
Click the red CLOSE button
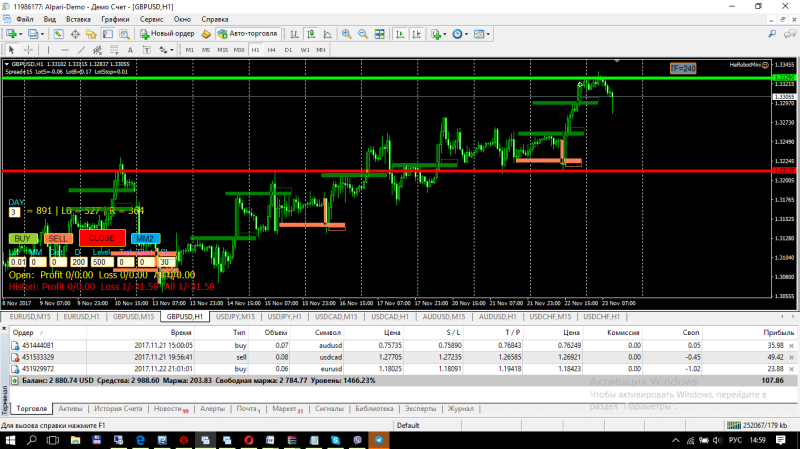(102, 238)
